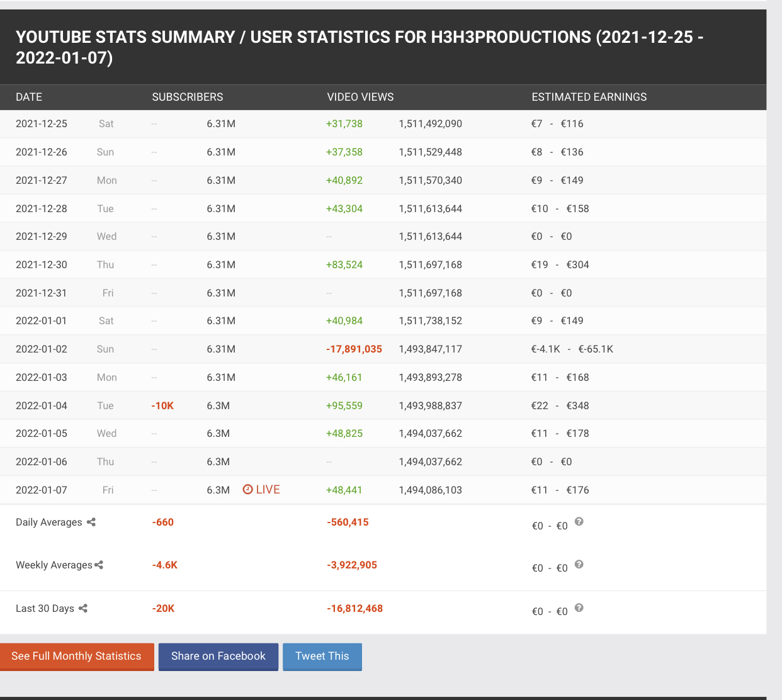782x700 pixels.
Task: Click earnings €19 - €304
Action: (x=560, y=265)
